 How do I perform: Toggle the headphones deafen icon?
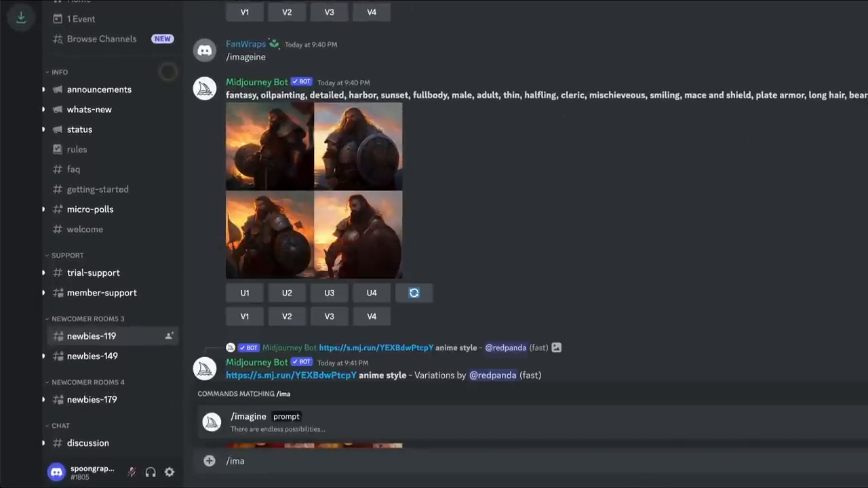pyautogui.click(x=151, y=472)
